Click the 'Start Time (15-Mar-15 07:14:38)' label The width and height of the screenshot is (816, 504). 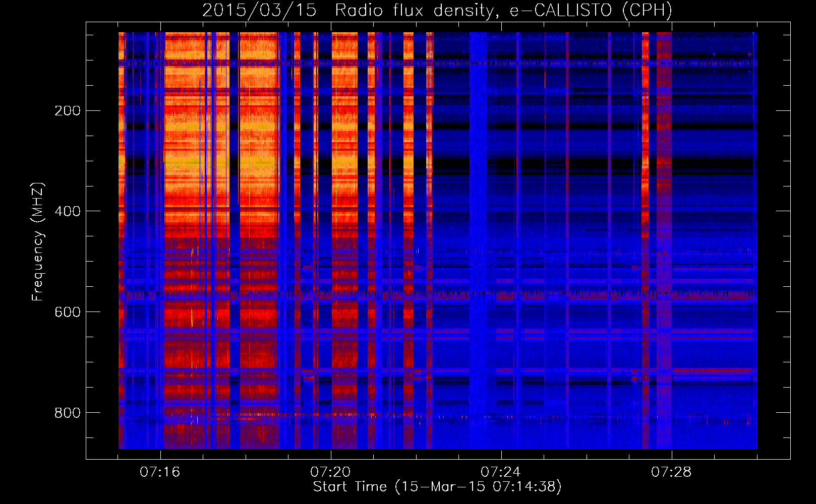437,487
